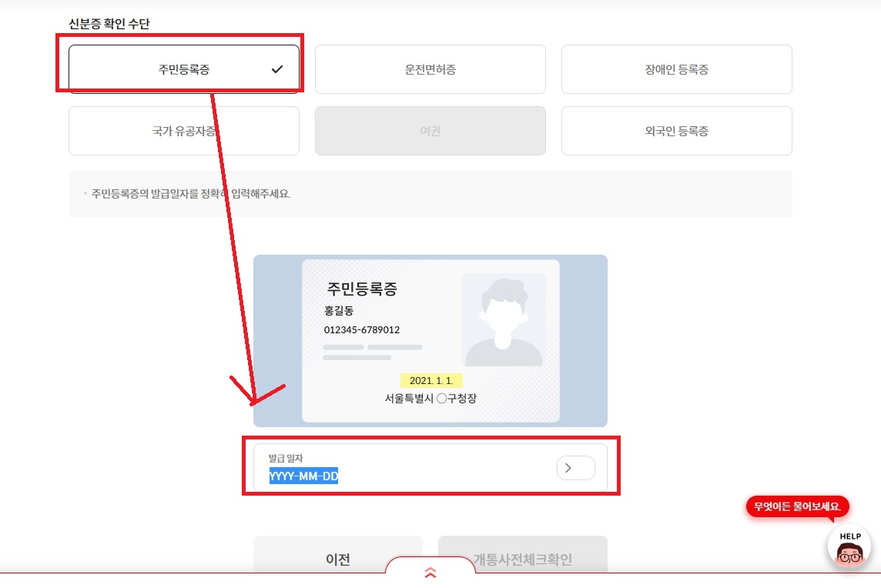Click the 신분증 확인 수단 heading
Image resolution: width=881 pixels, height=588 pixels.
pyautogui.click(x=109, y=24)
